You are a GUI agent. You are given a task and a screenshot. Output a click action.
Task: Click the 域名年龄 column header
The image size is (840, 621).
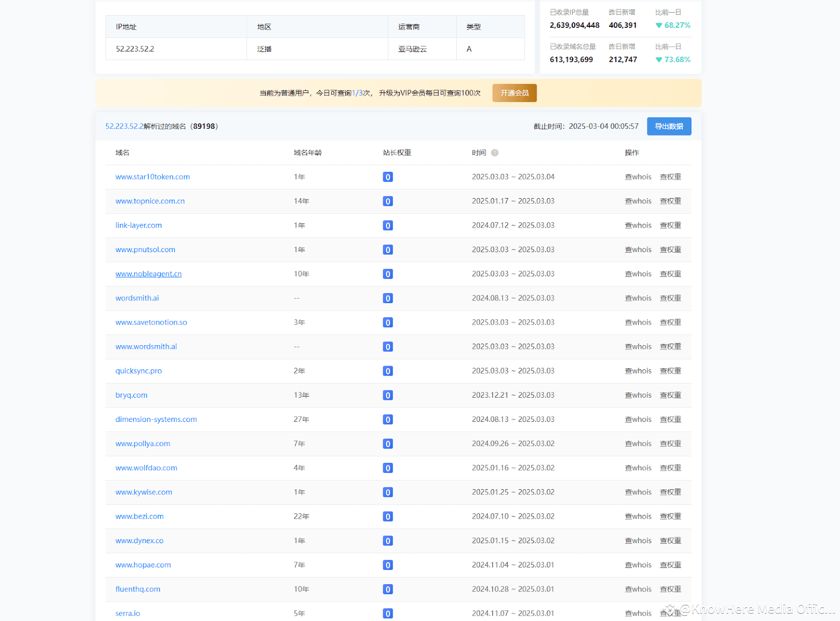(308, 153)
